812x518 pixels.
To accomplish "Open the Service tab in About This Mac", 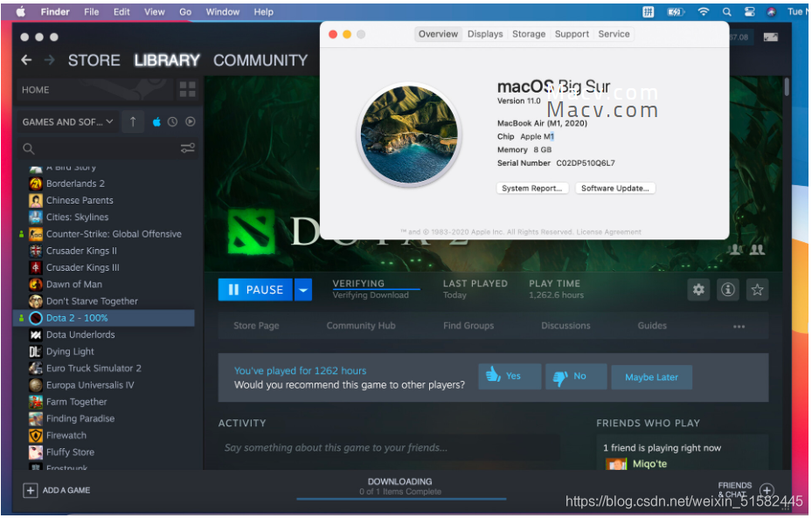I will pos(614,34).
